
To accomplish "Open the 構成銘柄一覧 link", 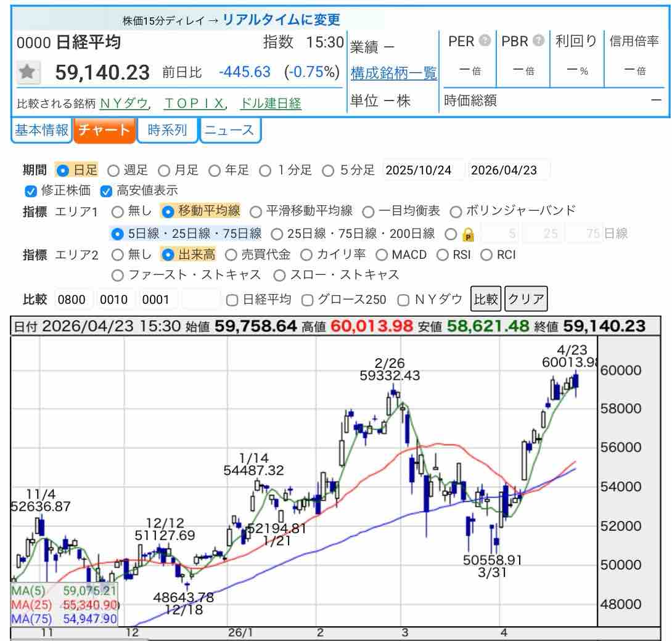I will 393,73.
